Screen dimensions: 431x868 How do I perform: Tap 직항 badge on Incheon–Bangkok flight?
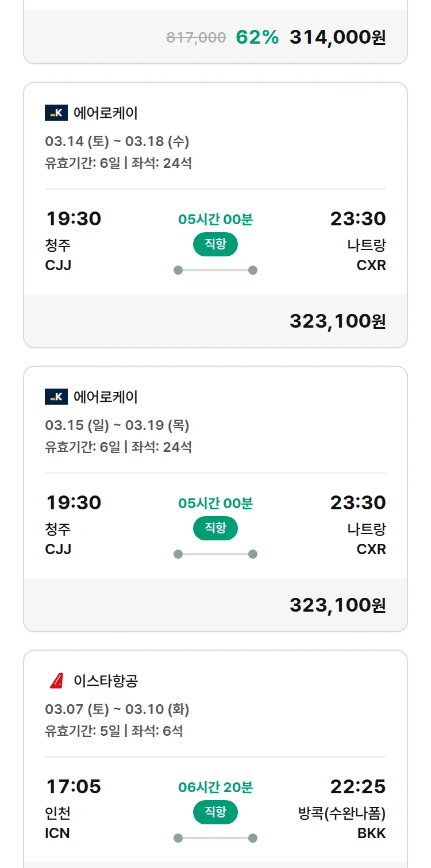[x=215, y=812]
